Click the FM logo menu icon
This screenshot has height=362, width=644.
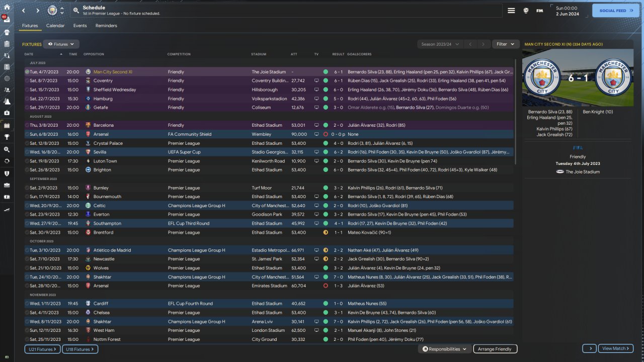click(539, 11)
